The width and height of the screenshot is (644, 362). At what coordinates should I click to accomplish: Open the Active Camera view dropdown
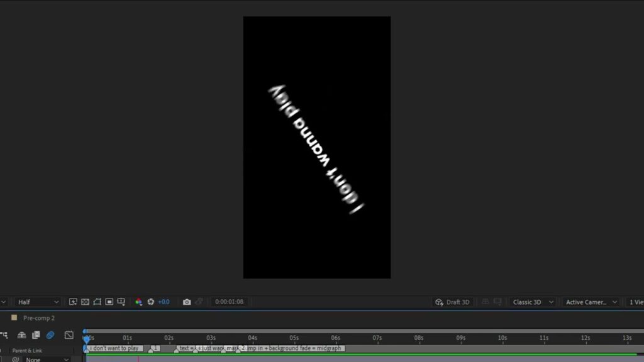tap(589, 302)
